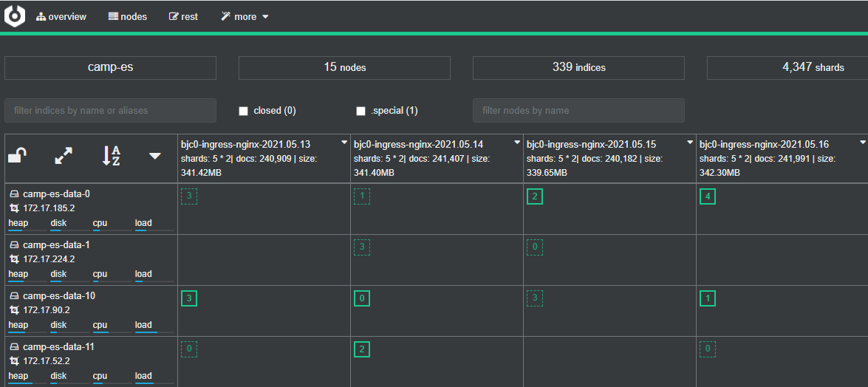Click the Cerebro logo icon

(15, 16)
